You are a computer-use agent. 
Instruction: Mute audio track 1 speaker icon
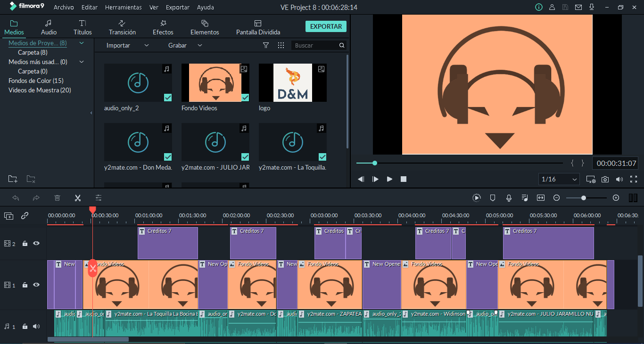tap(36, 327)
